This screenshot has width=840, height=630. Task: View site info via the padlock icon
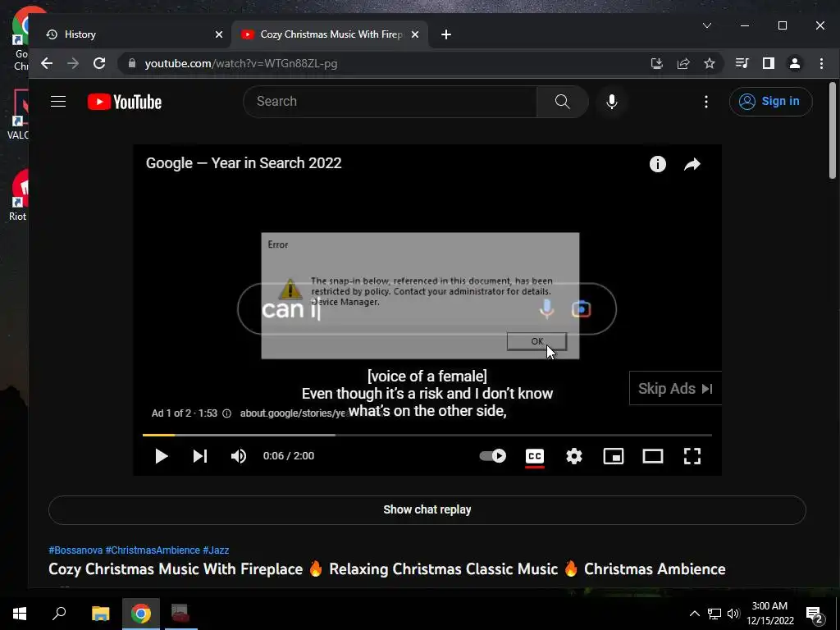(x=132, y=63)
